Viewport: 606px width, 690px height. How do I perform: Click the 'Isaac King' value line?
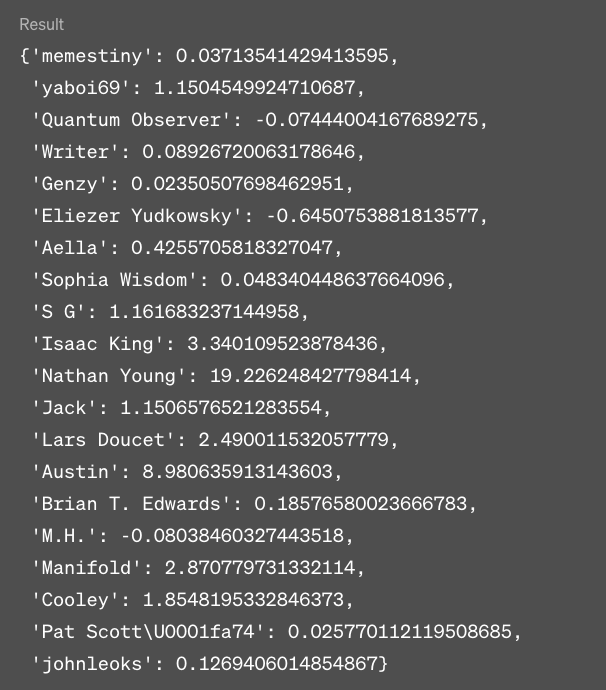tap(209, 344)
